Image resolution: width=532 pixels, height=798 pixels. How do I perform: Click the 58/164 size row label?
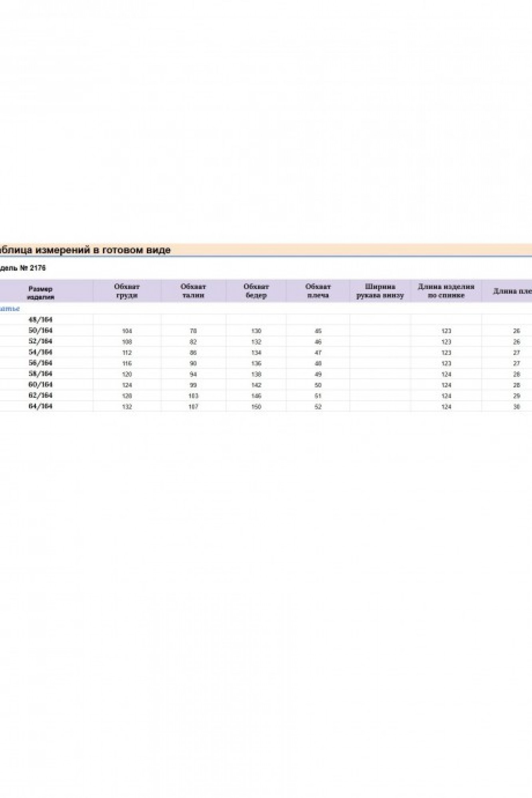pyautogui.click(x=41, y=373)
